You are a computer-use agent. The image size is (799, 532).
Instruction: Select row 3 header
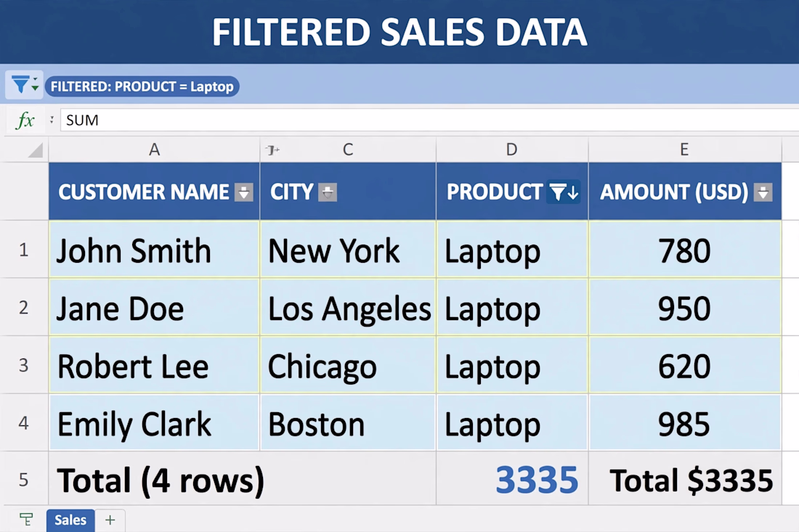[x=24, y=364]
